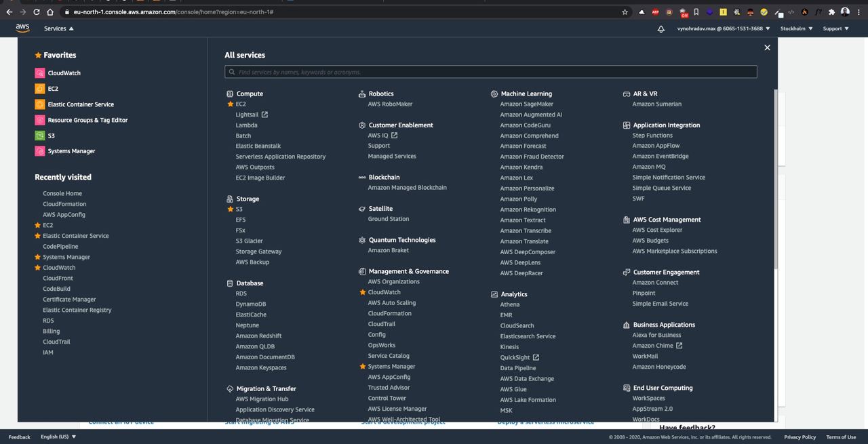Open the Chrome three-dot menu
Viewport: 868px width, 444px height.
pos(859,12)
